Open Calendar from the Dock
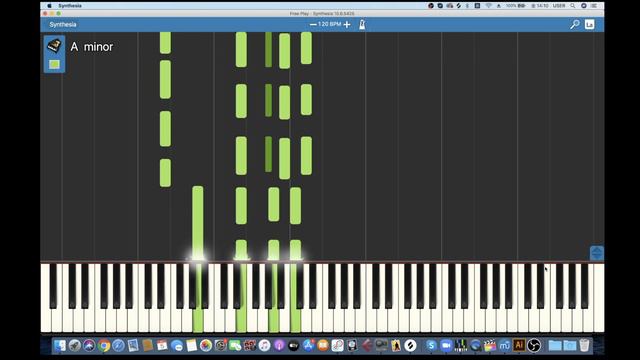 coord(162,346)
